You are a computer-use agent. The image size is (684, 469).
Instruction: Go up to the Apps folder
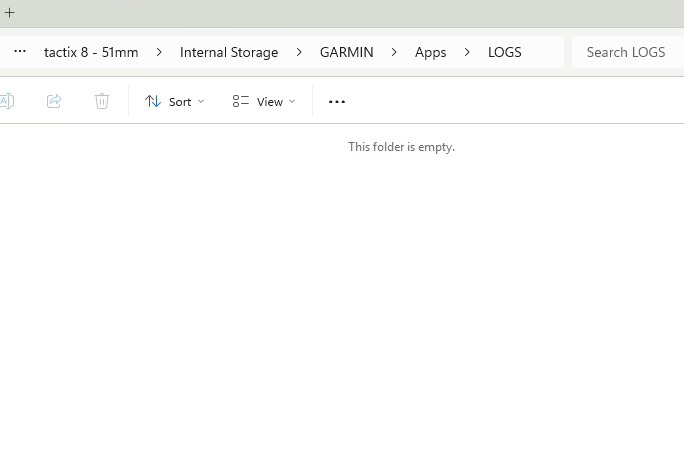point(430,52)
